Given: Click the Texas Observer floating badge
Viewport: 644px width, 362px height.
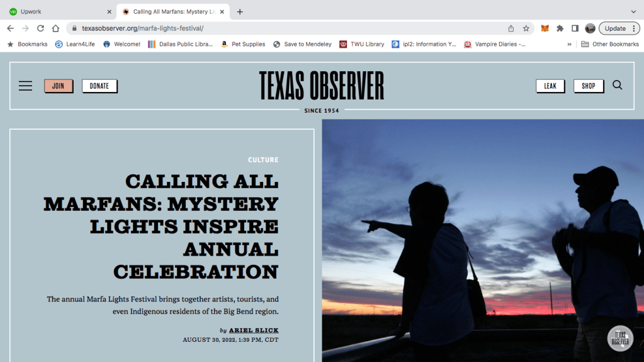Looking at the screenshot, I should click(x=619, y=338).
